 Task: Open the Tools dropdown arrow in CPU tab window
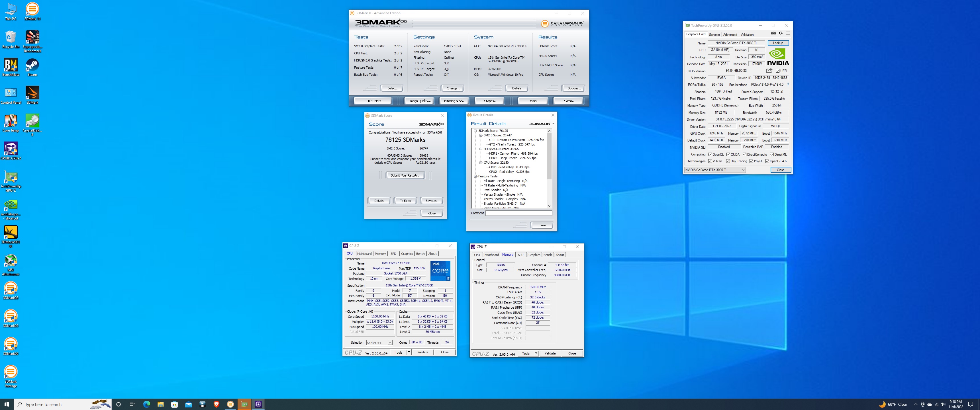(x=409, y=352)
